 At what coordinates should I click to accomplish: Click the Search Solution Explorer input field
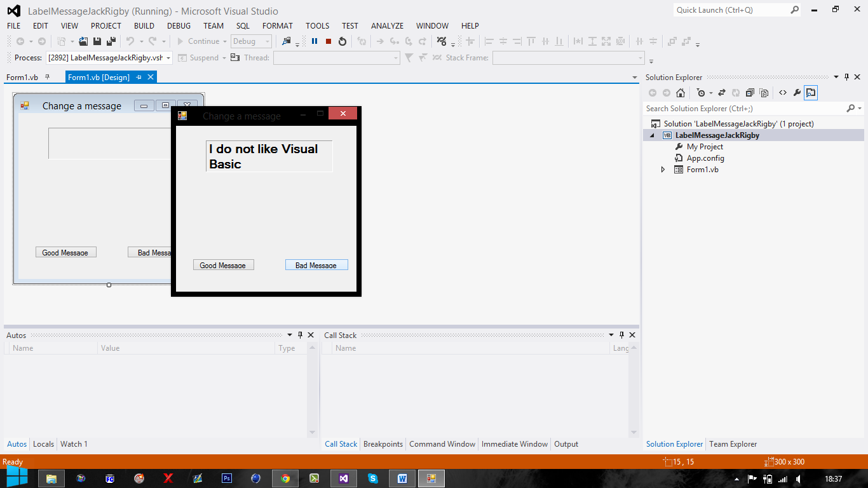click(x=743, y=109)
